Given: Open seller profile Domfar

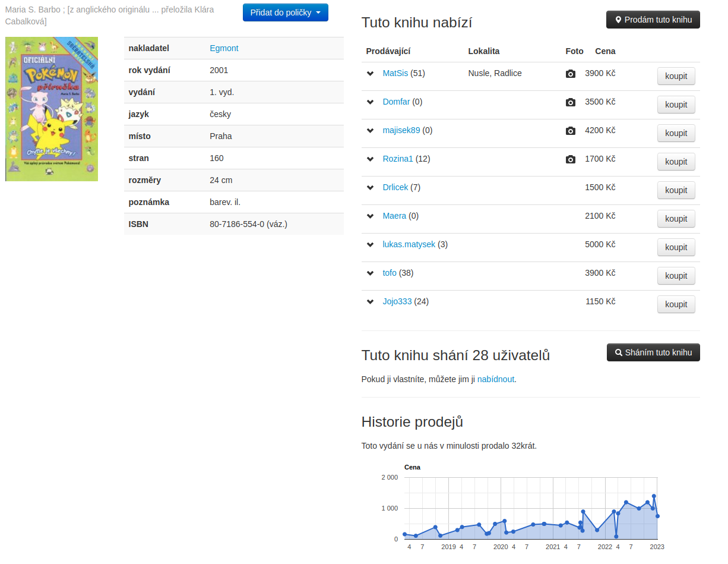Looking at the screenshot, I should tap(396, 102).
